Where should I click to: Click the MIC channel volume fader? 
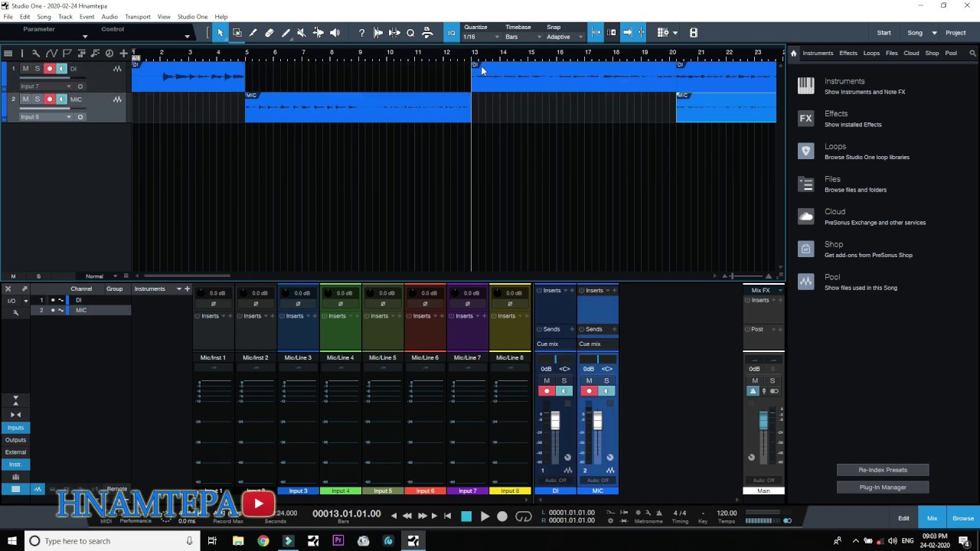597,420
